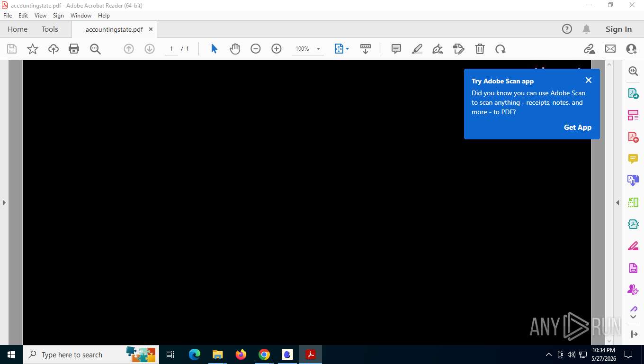Delete with trash can icon
644x364 pixels.
[480, 49]
